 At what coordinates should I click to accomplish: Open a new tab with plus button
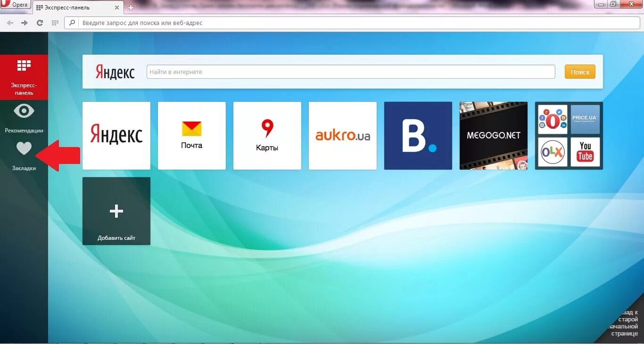click(x=131, y=8)
